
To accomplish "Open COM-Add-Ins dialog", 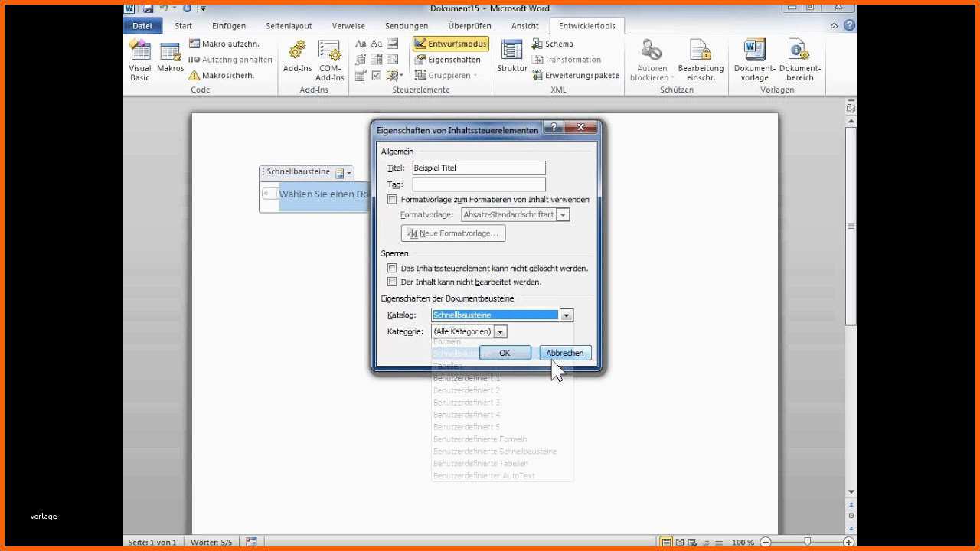I will pos(330,60).
